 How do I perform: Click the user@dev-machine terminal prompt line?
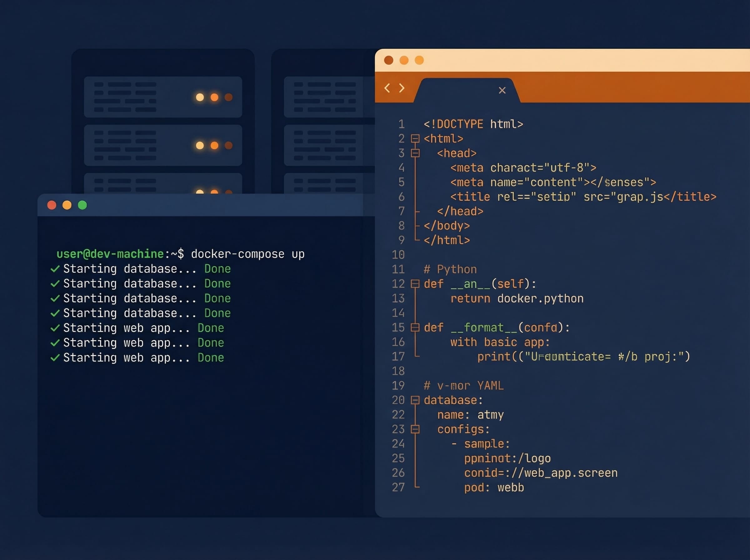[x=110, y=253]
